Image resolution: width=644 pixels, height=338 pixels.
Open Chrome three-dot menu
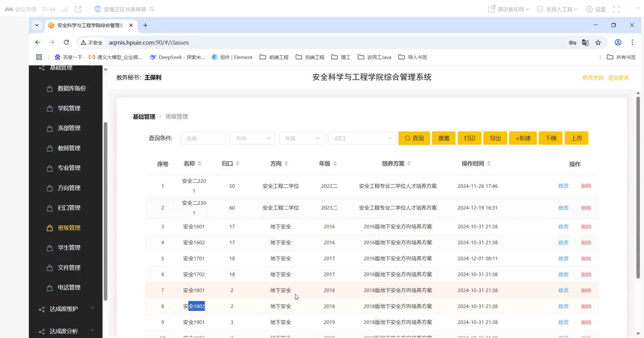coord(632,43)
